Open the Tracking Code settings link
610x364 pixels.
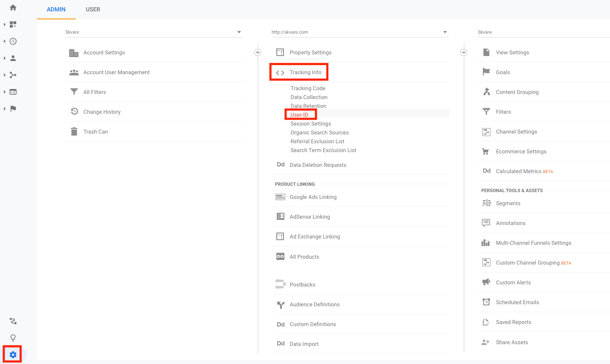click(308, 88)
